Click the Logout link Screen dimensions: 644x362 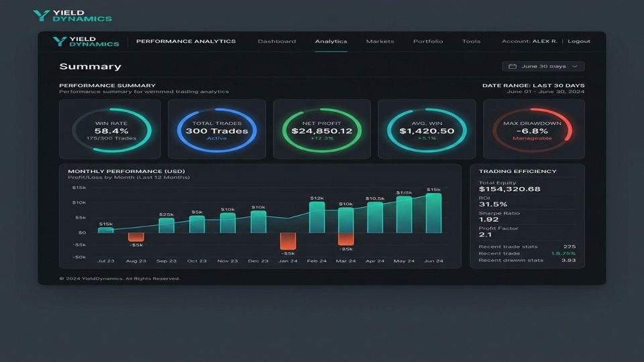pos(579,41)
